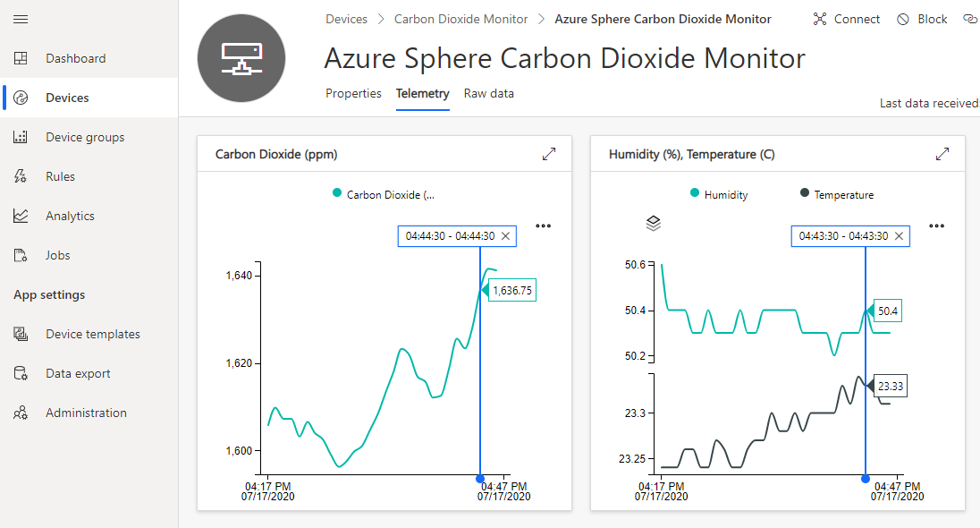Close the 04:43:30 time marker label
Screen dimensions: 980x528
[899, 236]
